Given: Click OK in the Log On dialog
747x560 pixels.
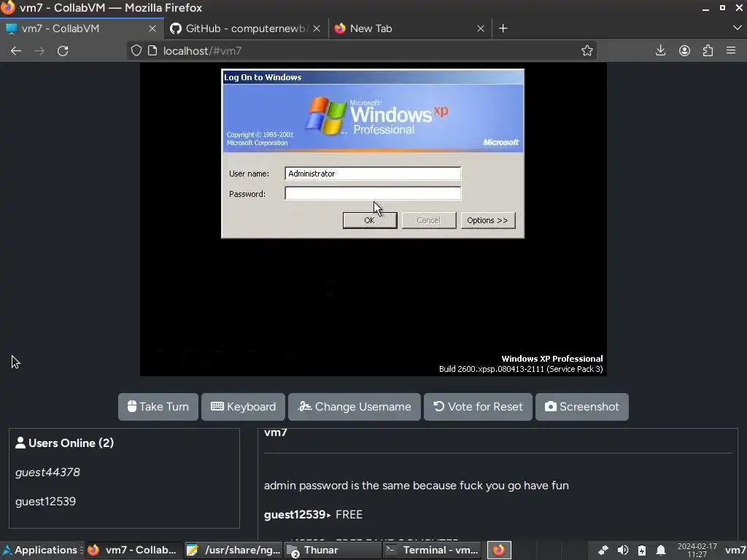Looking at the screenshot, I should [370, 220].
